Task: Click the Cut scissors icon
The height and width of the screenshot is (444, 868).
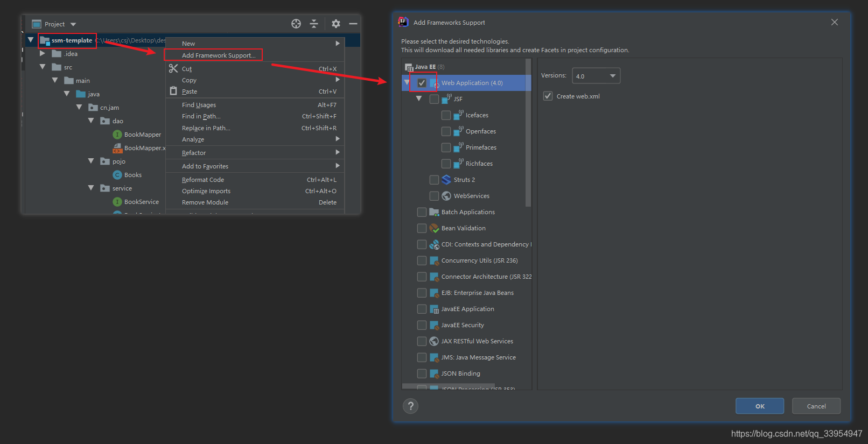Action: click(x=173, y=68)
